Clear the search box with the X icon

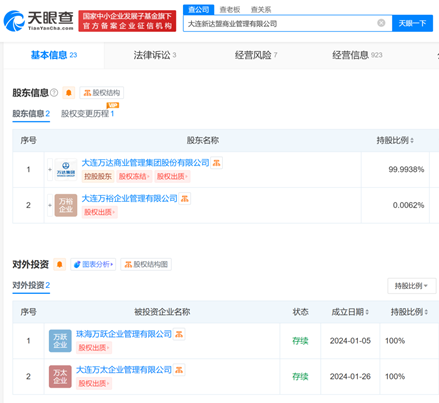381,23
